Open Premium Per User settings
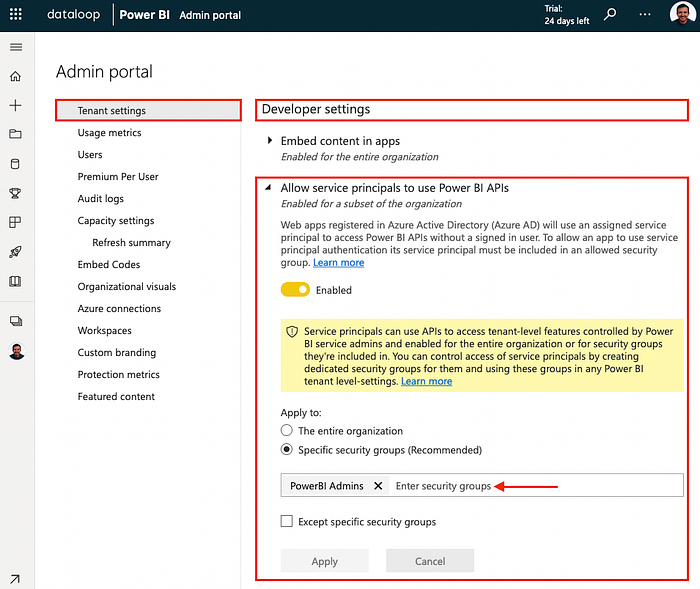700x589 pixels. pyautogui.click(x=118, y=176)
